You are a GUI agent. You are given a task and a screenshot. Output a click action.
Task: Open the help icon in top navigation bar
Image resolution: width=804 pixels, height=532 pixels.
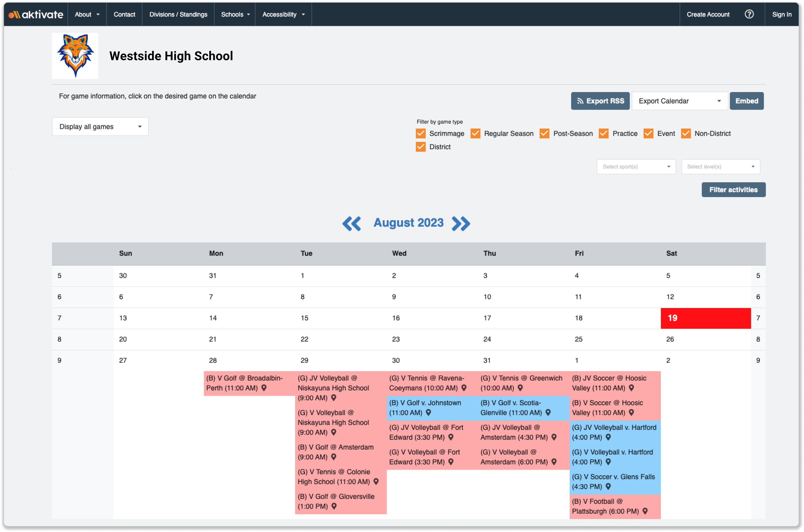[x=749, y=14]
